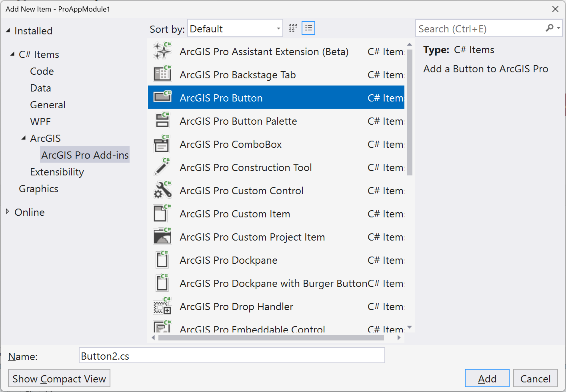Focus the Search (Ctrl+E) box
Screen dimensions: 566x392
480,28
